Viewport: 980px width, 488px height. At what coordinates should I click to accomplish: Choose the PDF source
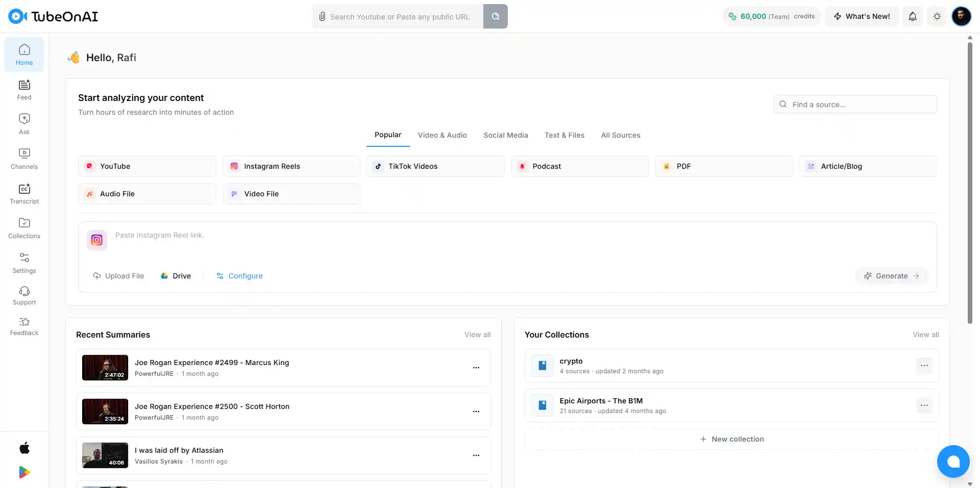724,166
